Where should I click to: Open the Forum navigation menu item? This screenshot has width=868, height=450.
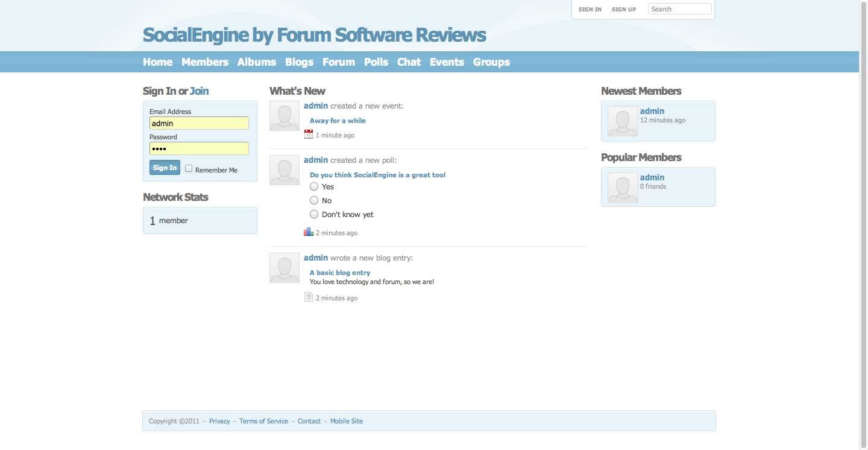(338, 62)
